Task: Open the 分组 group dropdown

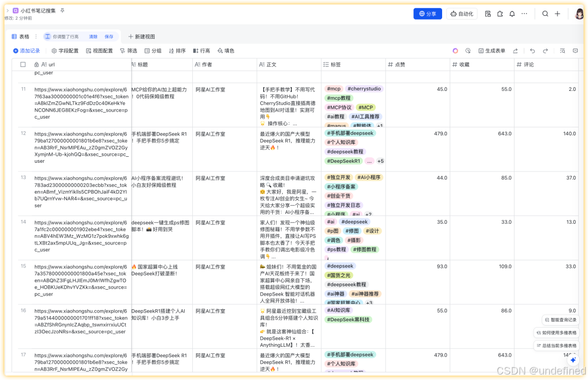Action: [x=153, y=51]
